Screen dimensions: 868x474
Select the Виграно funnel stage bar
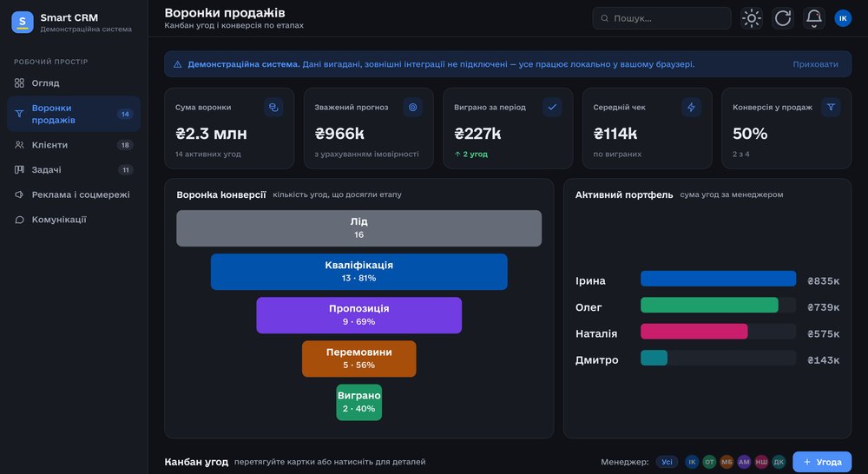point(358,403)
